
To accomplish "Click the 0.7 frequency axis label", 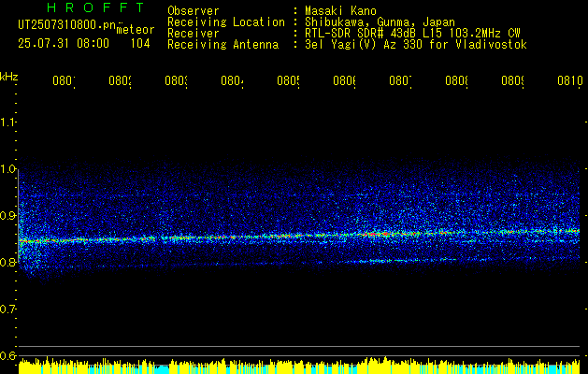I will pos(7,309).
